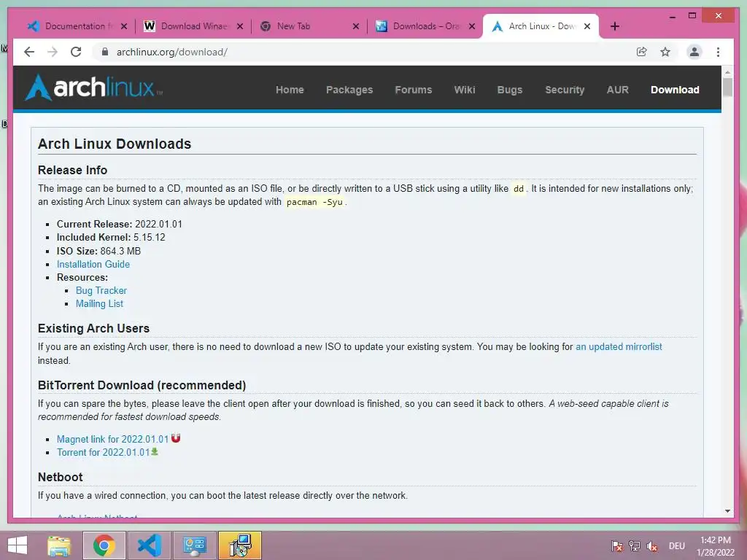Open Visual Studio Code from the taskbar
Screen dimensions: 747x560
[149, 545]
